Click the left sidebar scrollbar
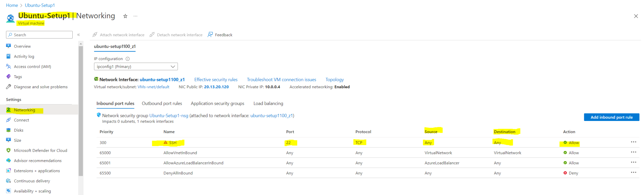Screen dimensions: 644x195 pos(81,110)
